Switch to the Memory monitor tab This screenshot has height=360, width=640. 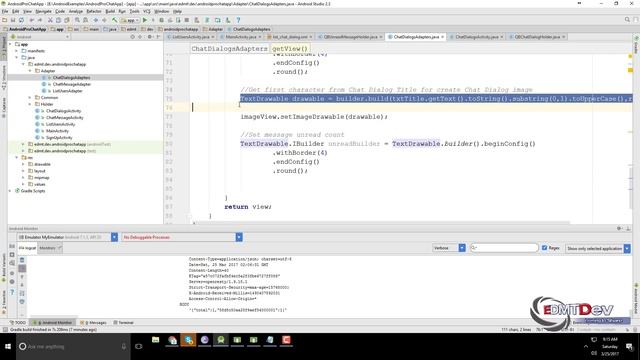pos(50,248)
